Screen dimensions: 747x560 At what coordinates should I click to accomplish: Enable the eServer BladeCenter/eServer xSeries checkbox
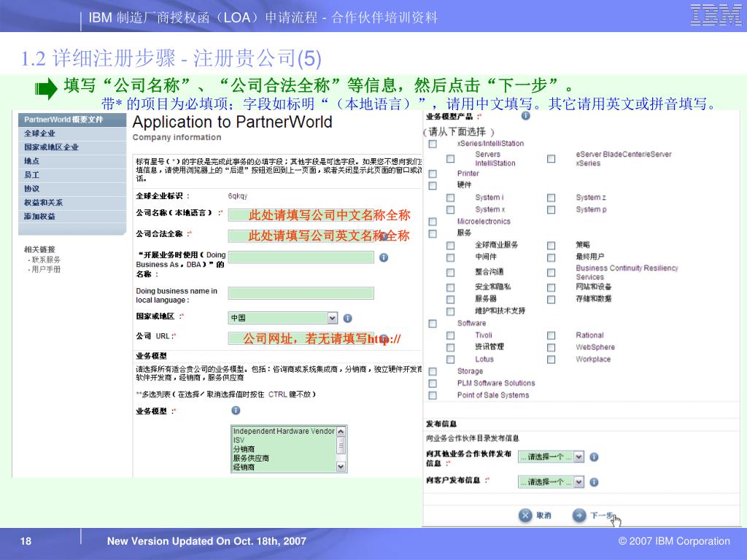[x=551, y=158]
